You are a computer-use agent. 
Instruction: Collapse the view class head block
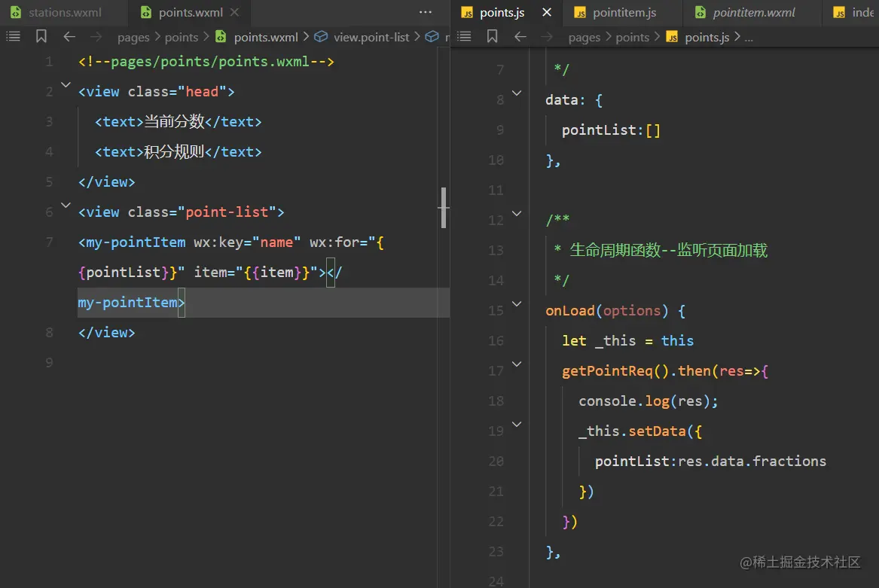click(x=66, y=85)
